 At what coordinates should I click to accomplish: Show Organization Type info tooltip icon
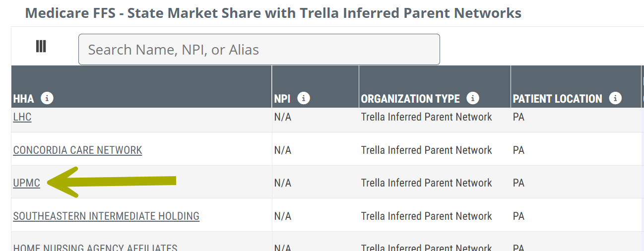[x=473, y=98]
